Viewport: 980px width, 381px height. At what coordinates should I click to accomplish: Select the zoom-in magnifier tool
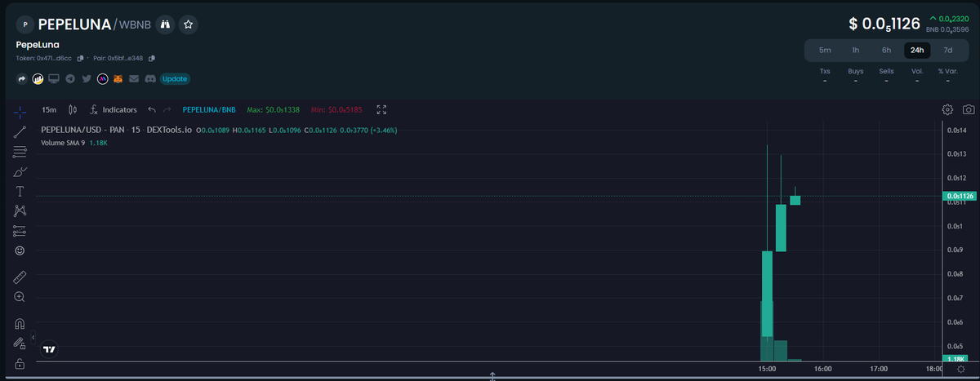(20, 297)
